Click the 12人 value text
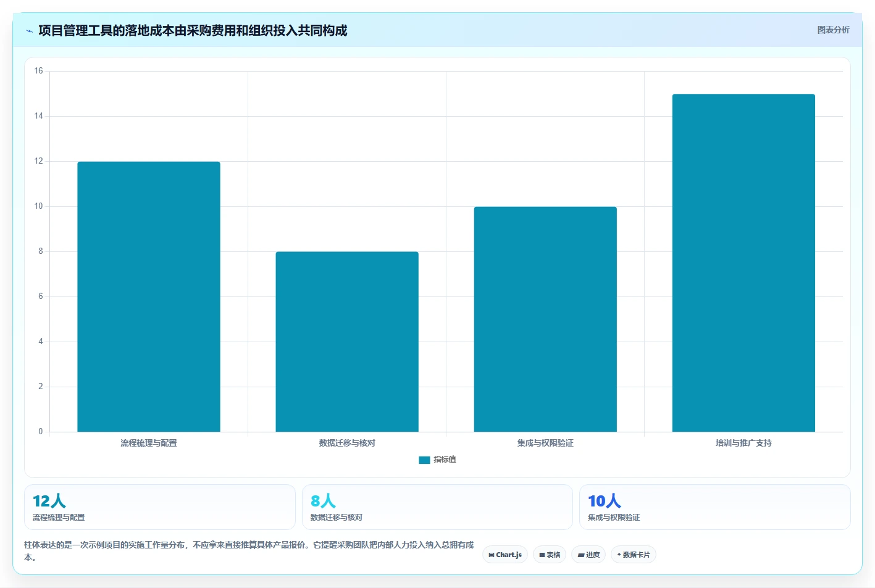Viewport: 875px width, 588px height. (x=49, y=501)
